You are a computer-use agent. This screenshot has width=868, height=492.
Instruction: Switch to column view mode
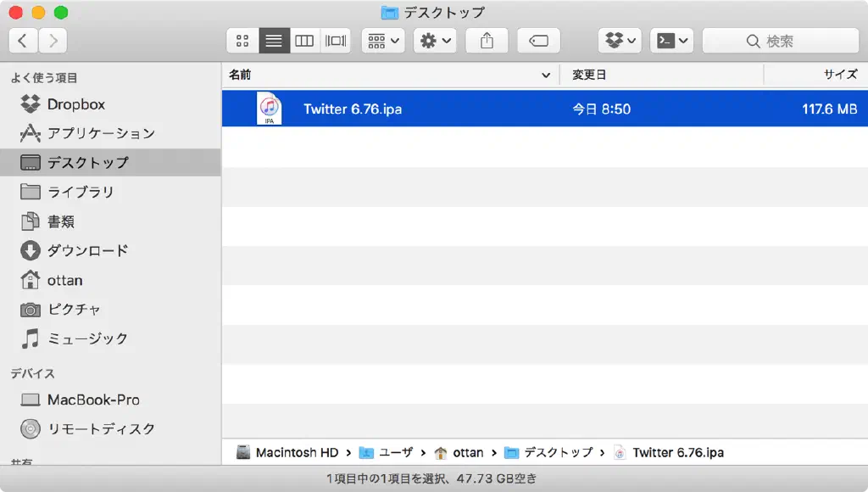[x=303, y=40]
